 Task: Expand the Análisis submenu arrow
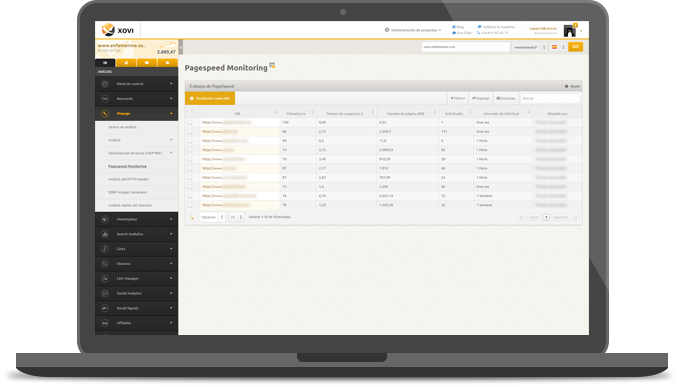pyautogui.click(x=171, y=140)
